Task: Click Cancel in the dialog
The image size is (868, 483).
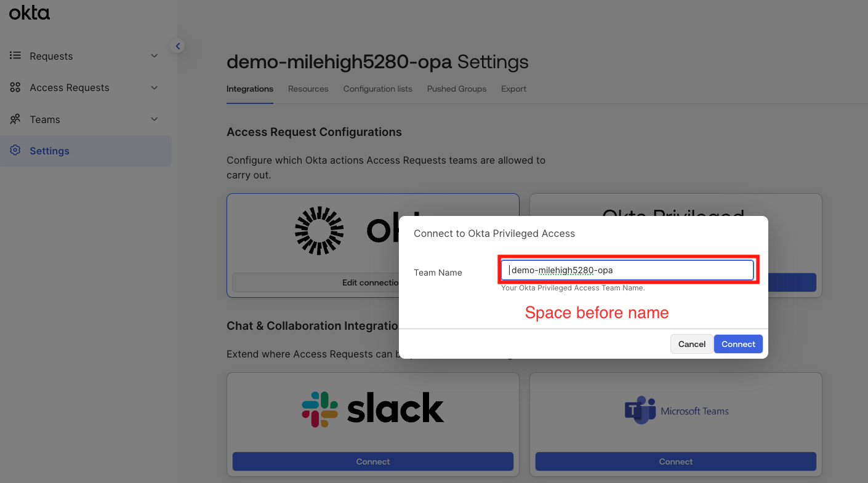Action: (x=692, y=344)
